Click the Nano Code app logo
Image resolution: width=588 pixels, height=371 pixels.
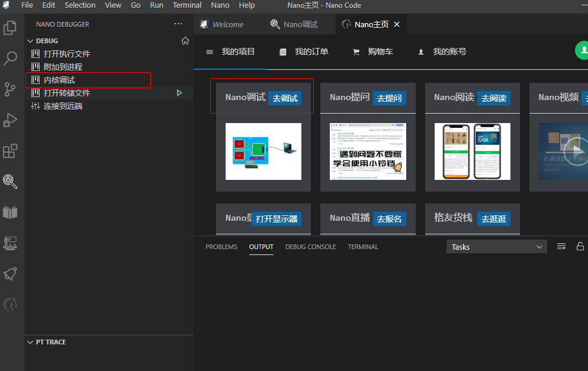tap(7, 5)
